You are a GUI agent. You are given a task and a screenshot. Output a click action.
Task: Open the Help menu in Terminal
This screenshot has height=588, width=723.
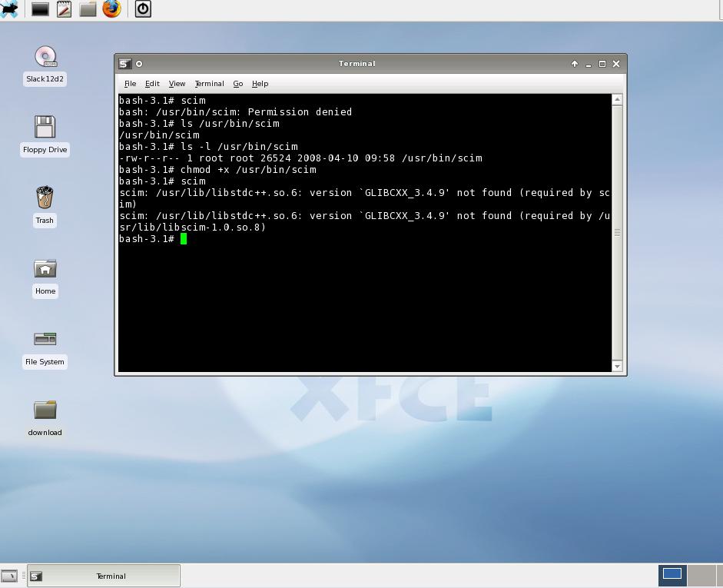(x=260, y=84)
